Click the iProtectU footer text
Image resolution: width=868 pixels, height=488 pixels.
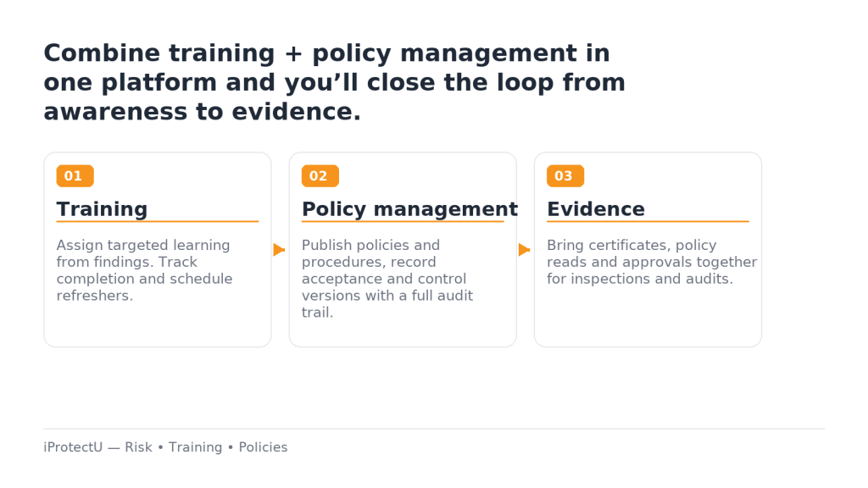tap(165, 447)
